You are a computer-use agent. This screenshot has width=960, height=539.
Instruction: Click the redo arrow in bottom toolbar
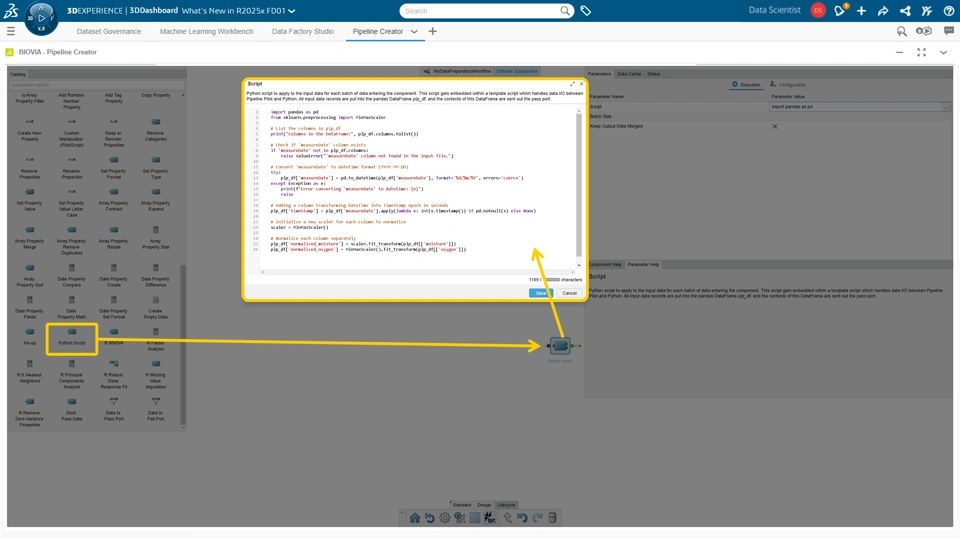pyautogui.click(x=538, y=518)
